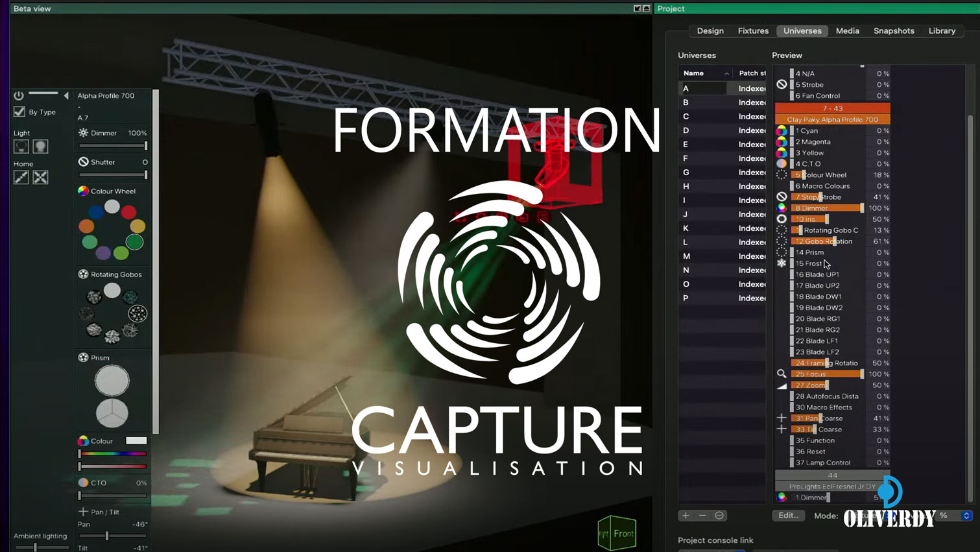This screenshot has height=552, width=980.
Task: Click the Colour hue slider bar
Action: pos(113,453)
